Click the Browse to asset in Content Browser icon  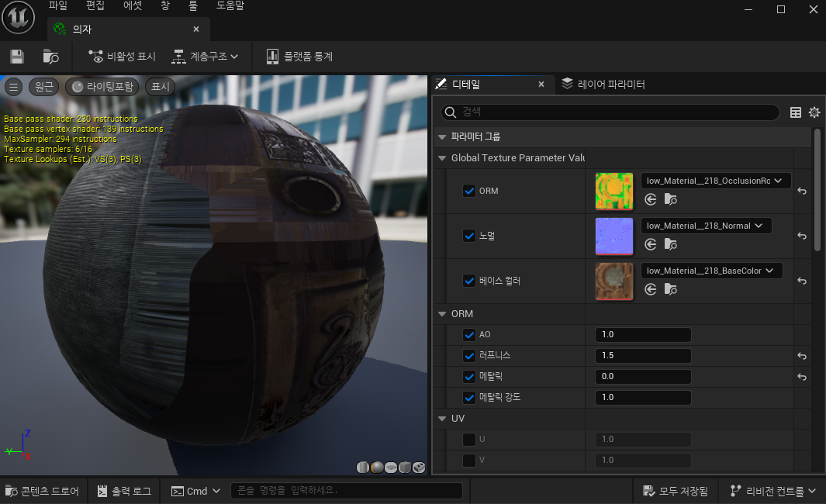pos(50,57)
